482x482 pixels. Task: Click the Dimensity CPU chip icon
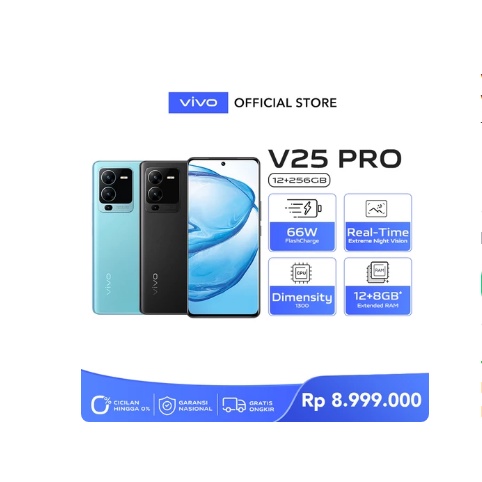[x=301, y=273]
